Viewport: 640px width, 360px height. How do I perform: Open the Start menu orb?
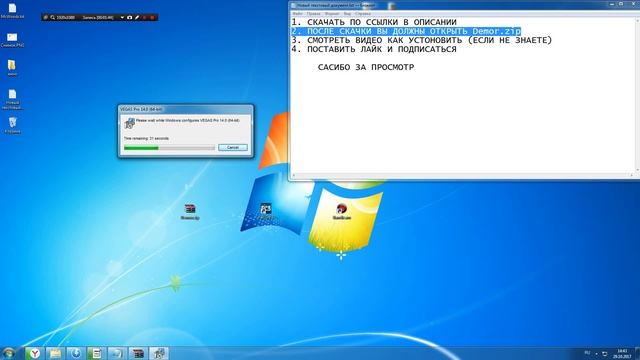[9, 353]
